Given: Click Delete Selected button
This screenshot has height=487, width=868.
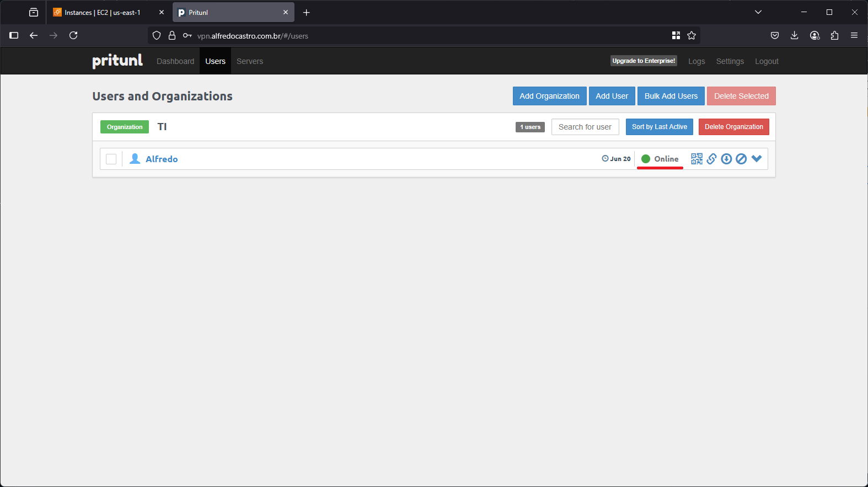Looking at the screenshot, I should point(741,96).
